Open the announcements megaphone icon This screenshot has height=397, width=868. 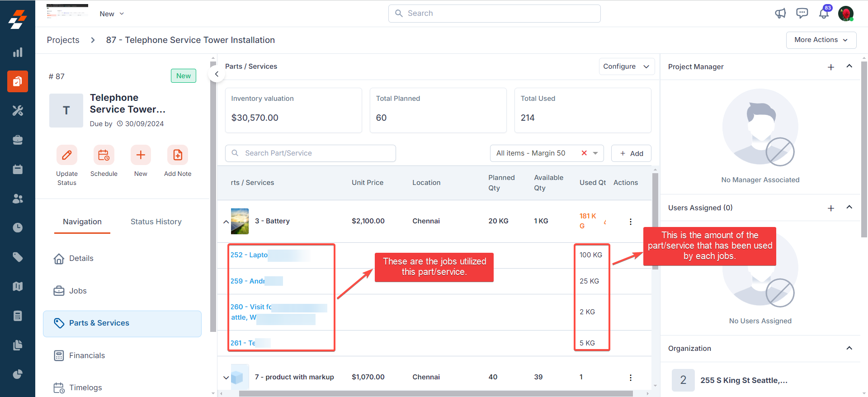click(780, 14)
